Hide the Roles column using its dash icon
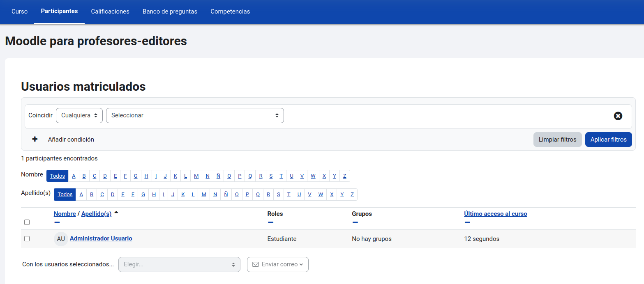 [270, 222]
